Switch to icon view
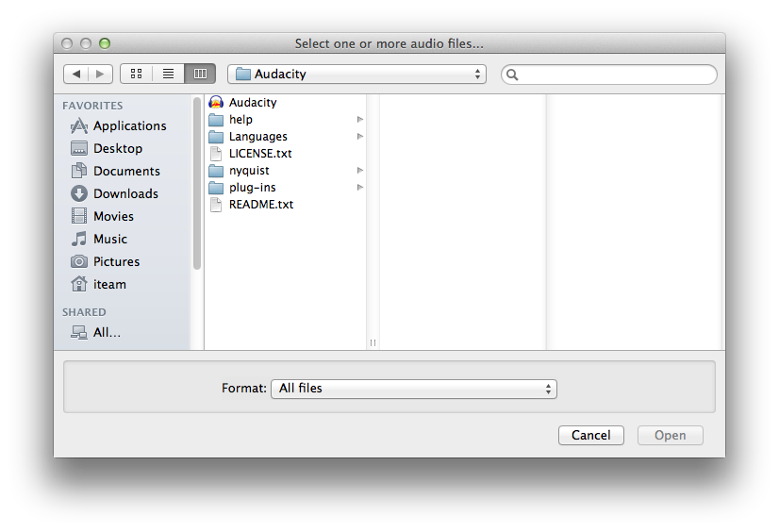 [136, 74]
